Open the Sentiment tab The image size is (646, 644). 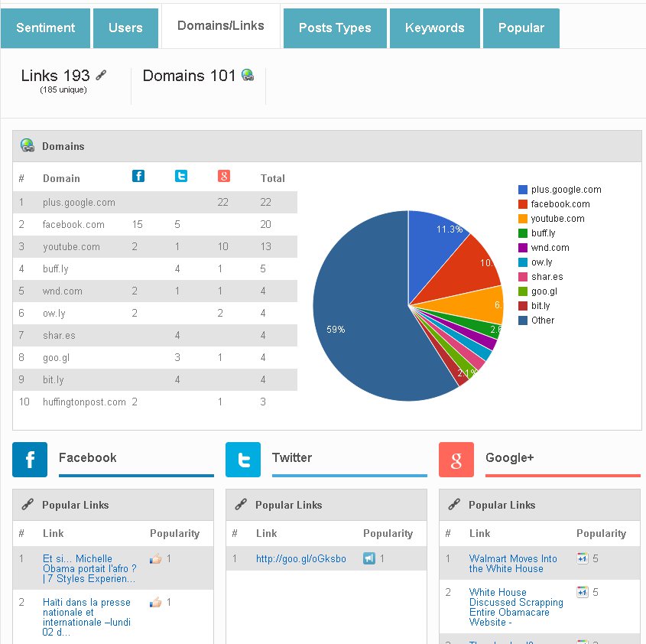pos(45,28)
